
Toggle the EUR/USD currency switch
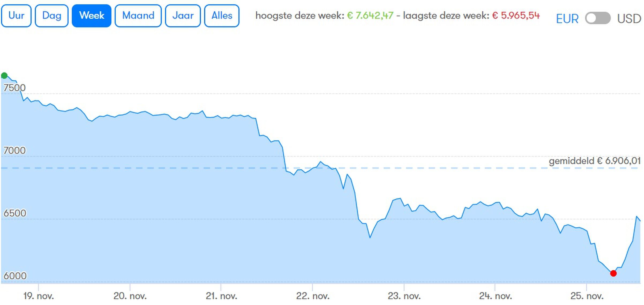click(x=598, y=18)
